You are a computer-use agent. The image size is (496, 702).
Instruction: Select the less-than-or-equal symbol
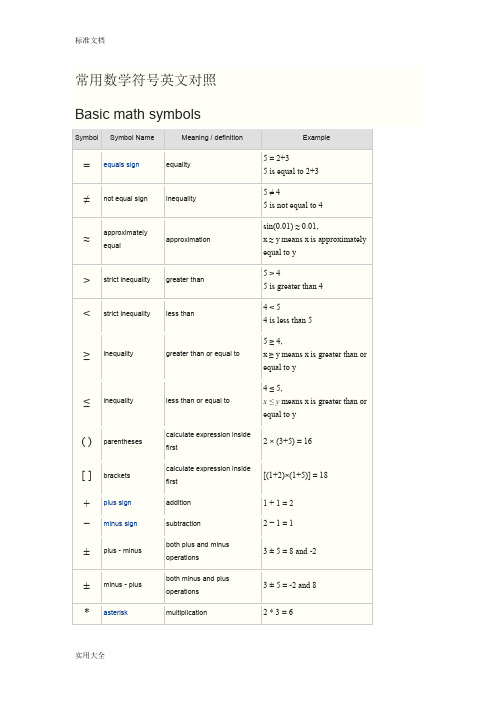point(87,402)
